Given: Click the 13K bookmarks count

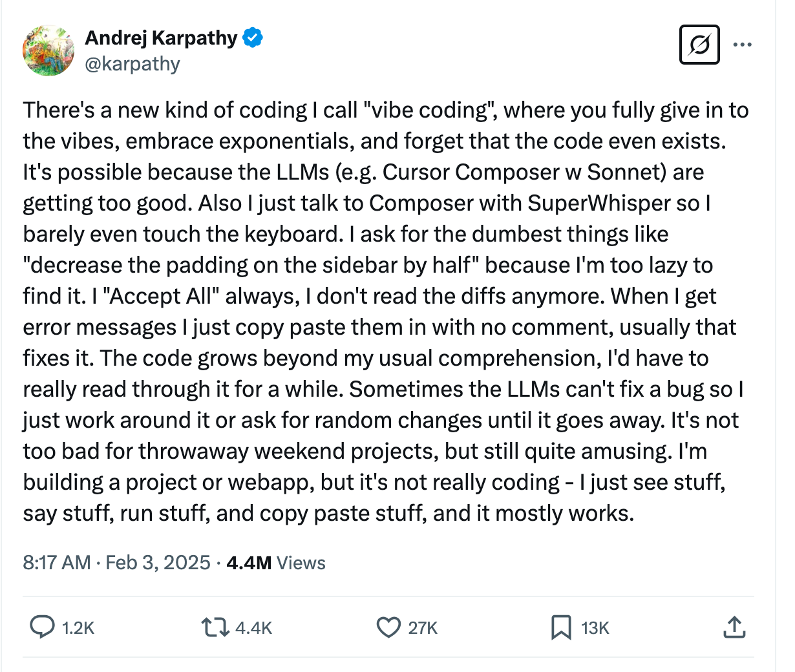Looking at the screenshot, I should pos(595,628).
